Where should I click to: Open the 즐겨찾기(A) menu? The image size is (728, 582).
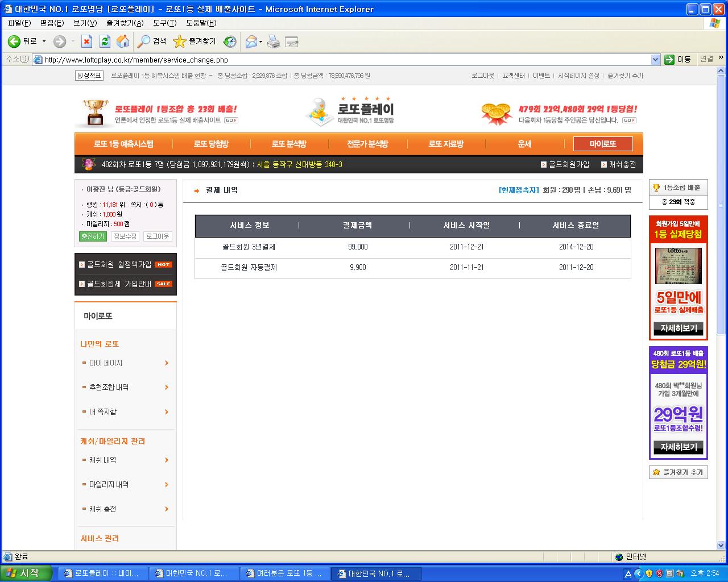point(125,23)
